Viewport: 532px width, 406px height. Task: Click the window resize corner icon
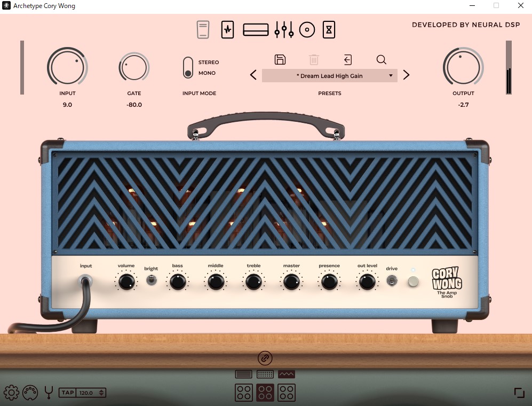pos(519,393)
